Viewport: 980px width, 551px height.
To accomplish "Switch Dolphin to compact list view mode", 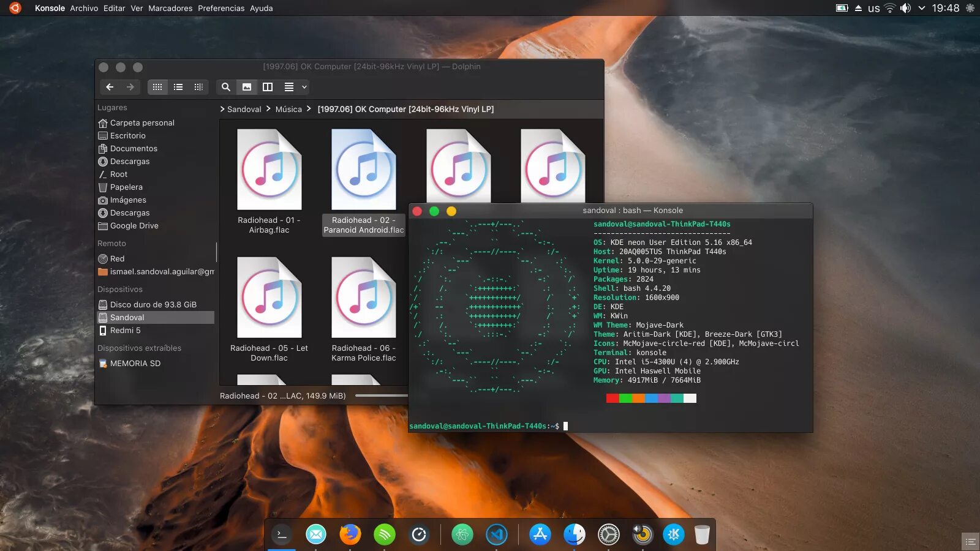I will tap(178, 87).
